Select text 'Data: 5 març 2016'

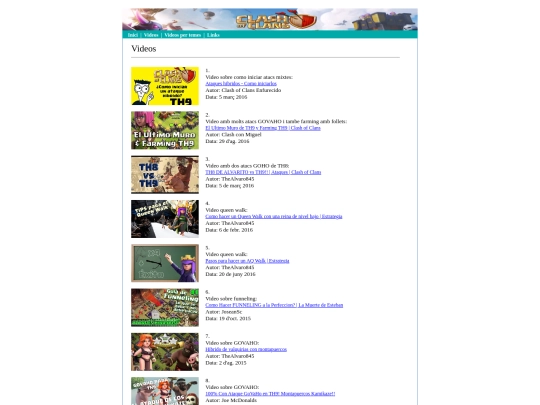pos(226,97)
